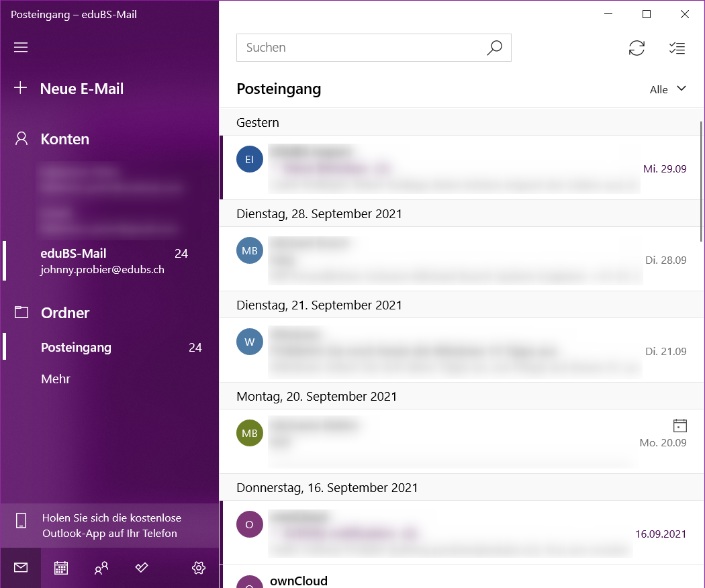This screenshot has width=705, height=588.
Task: Click the message list vertical scrollbar
Action: (702, 181)
